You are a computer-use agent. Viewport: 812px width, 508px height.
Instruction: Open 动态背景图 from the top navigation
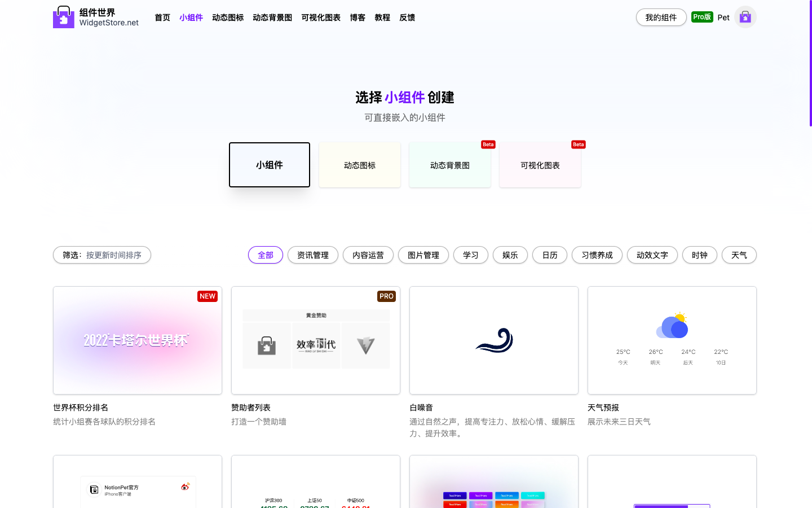click(x=272, y=17)
